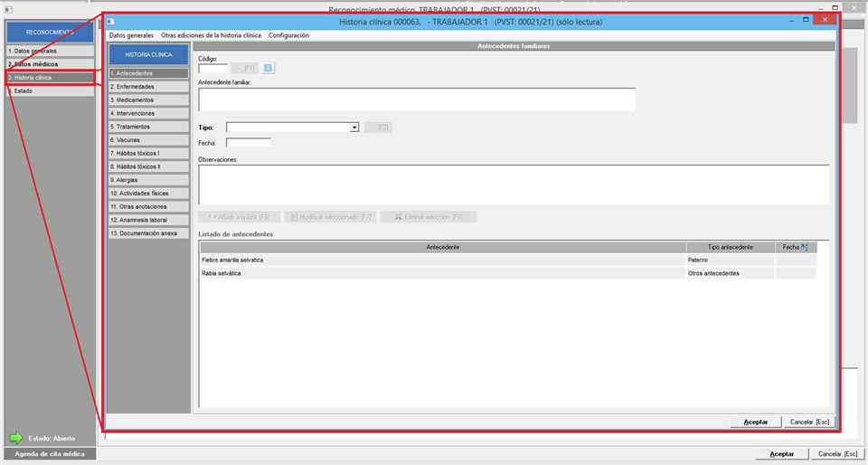Click Modificar seleccionado [F7]
This screenshot has width=868, height=465.
[x=331, y=217]
